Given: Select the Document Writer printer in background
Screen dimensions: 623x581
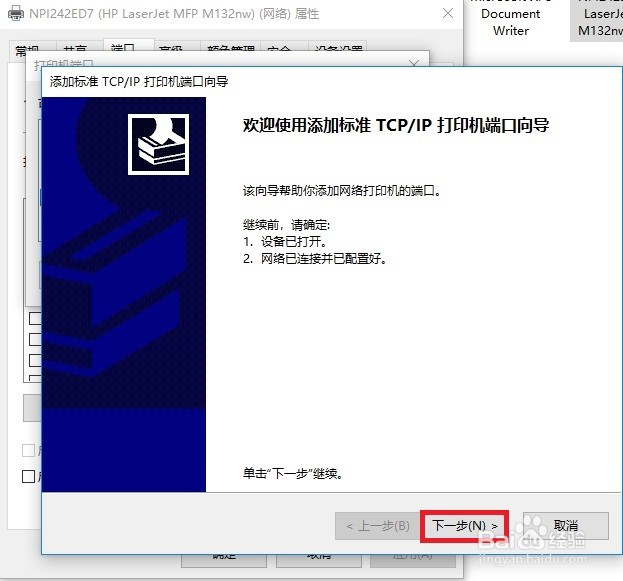Looking at the screenshot, I should [511, 22].
